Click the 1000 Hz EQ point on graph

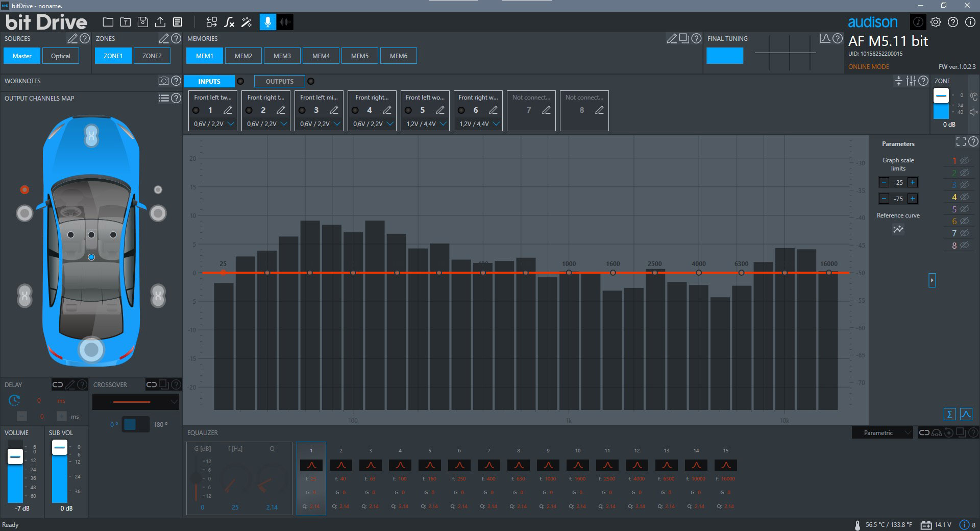pos(569,273)
